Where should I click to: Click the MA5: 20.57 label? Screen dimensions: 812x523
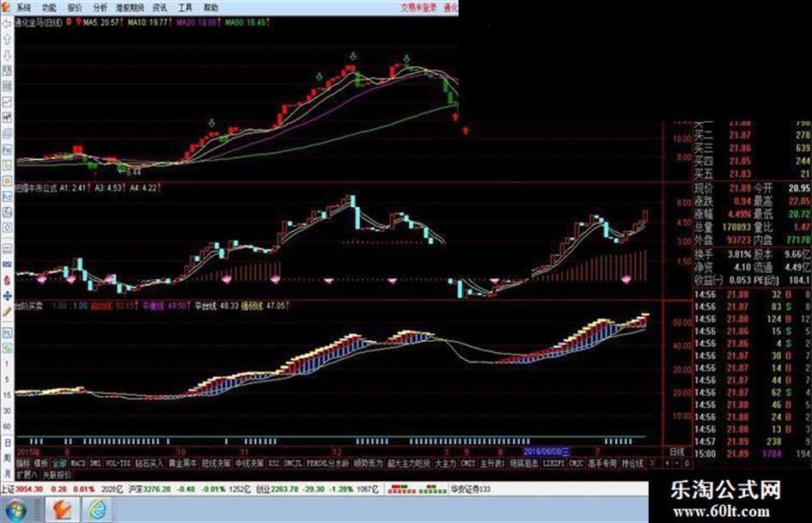[101, 22]
